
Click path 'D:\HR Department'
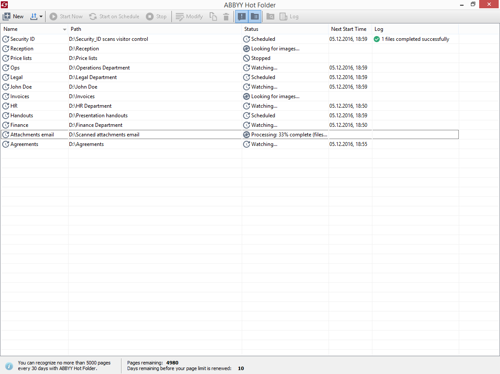pyautogui.click(x=90, y=106)
